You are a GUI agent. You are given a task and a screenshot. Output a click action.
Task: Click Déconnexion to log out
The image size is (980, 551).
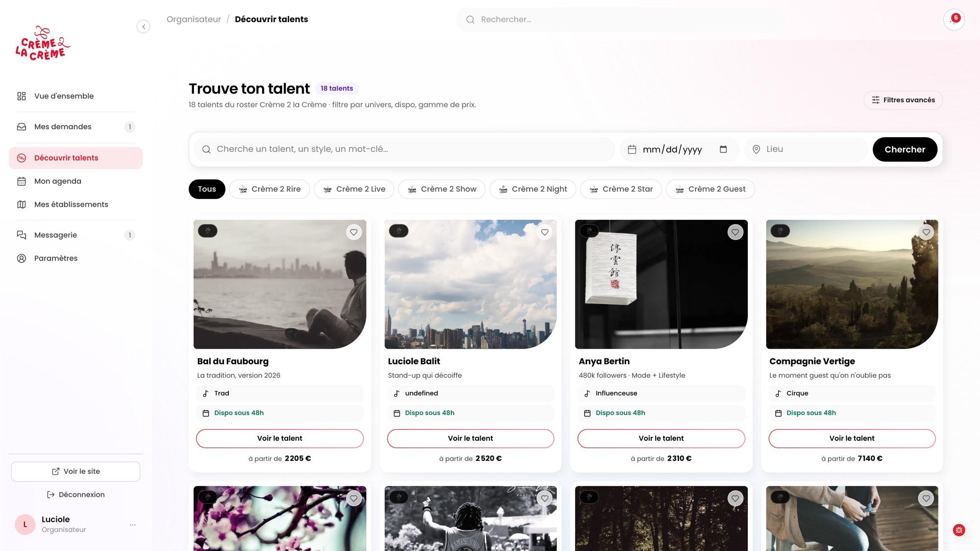(75, 495)
